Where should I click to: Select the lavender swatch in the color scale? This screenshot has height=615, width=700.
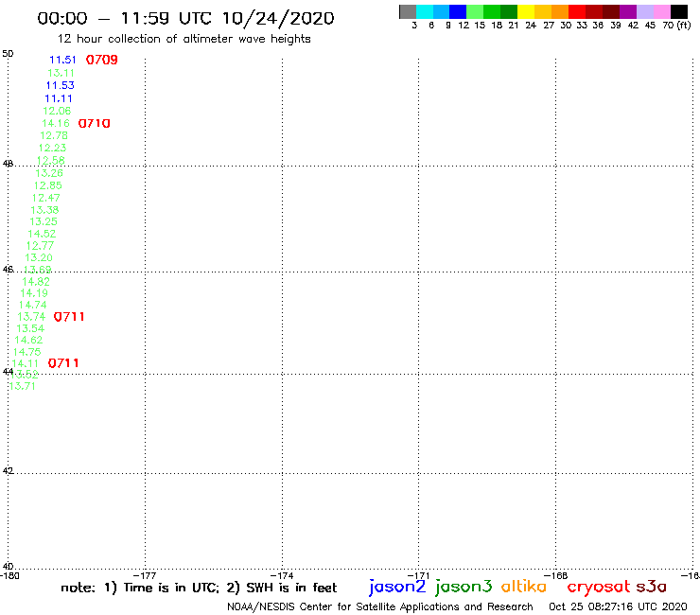click(645, 11)
